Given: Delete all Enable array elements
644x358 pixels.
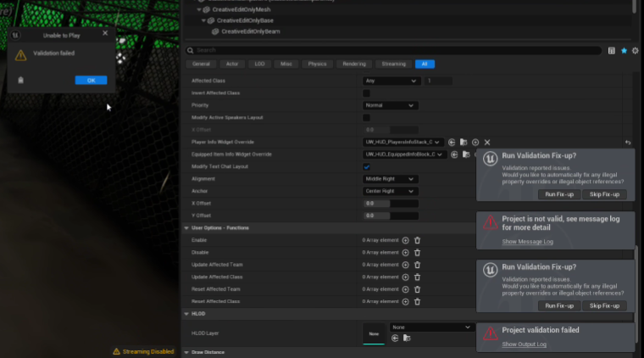Looking at the screenshot, I should 417,240.
